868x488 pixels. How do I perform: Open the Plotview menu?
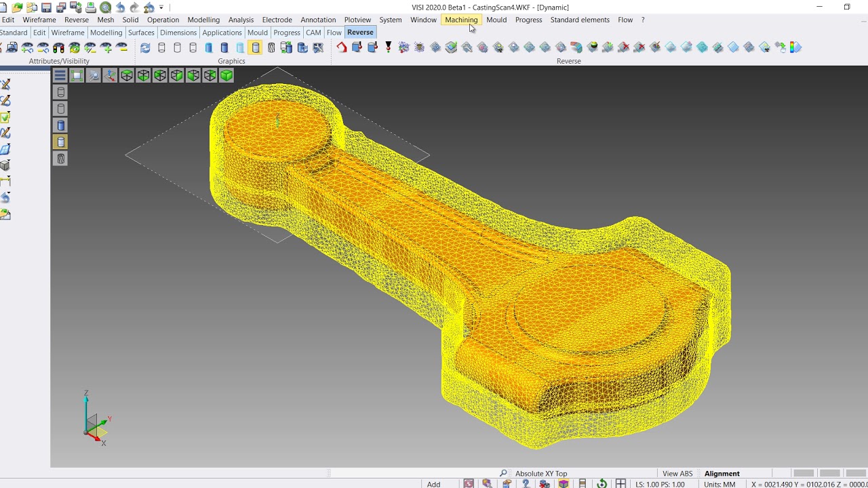click(357, 20)
